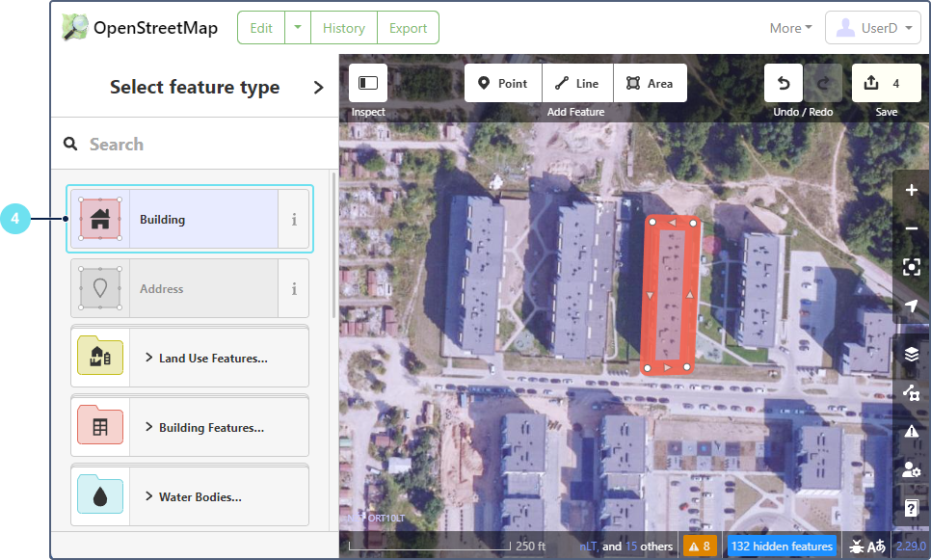The width and height of the screenshot is (931, 560).
Task: Open the More menu
Action: click(790, 28)
